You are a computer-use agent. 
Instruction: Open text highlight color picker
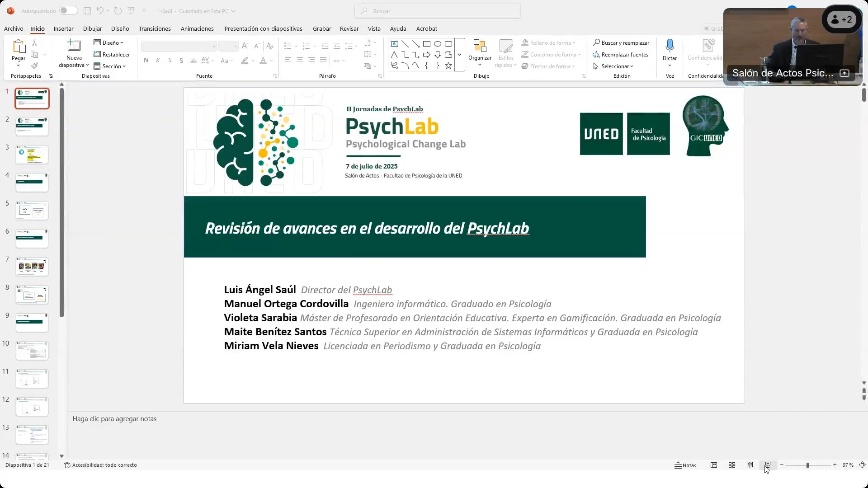coord(253,61)
